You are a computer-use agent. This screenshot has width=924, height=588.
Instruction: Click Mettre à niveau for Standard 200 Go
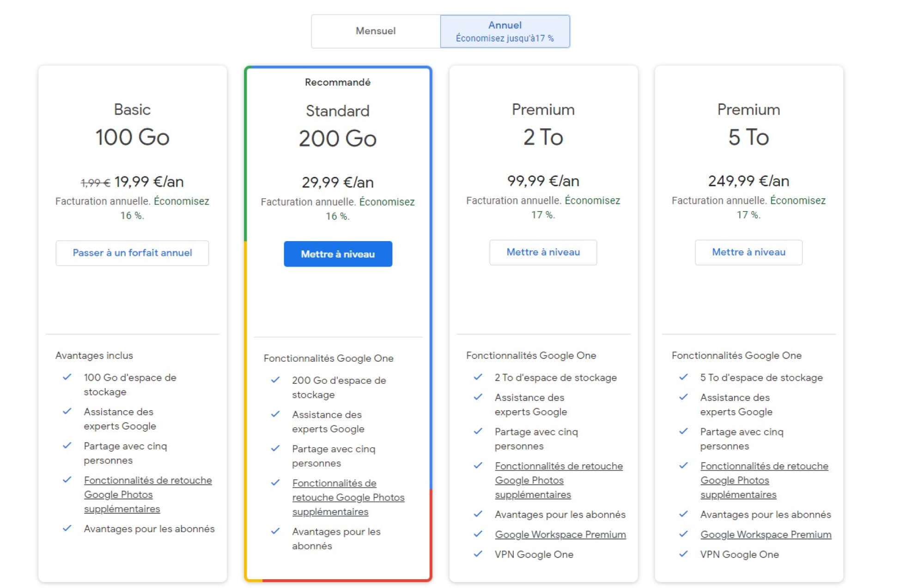338,254
